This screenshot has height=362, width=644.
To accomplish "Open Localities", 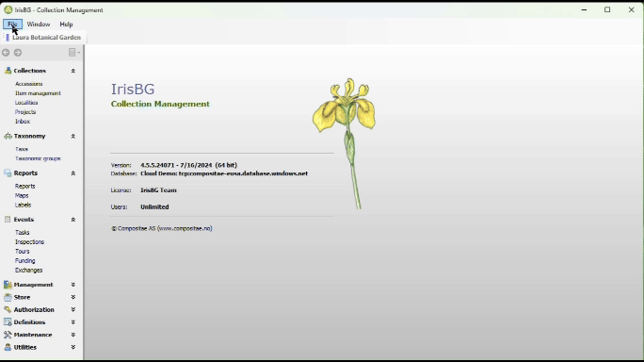I will pyautogui.click(x=26, y=103).
